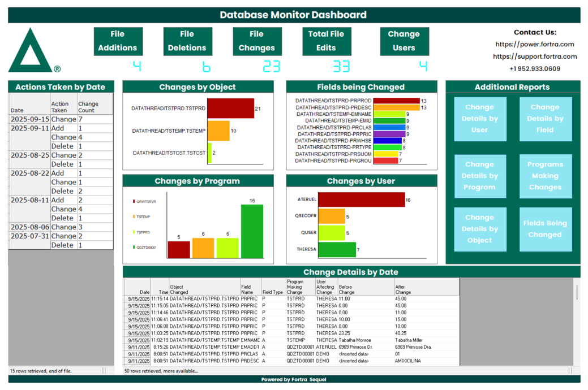
Task: Click the ATERUEL bar in Changes by User
Action: (362, 200)
